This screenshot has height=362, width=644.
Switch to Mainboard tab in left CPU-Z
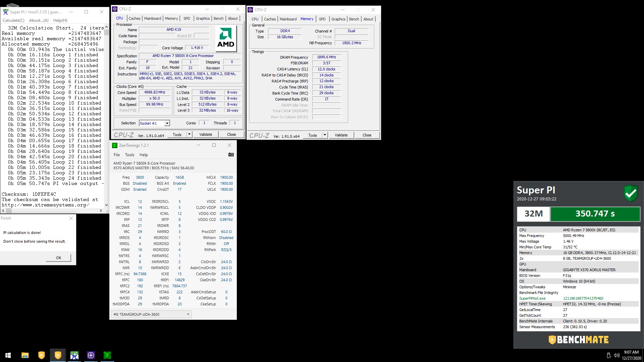(153, 18)
